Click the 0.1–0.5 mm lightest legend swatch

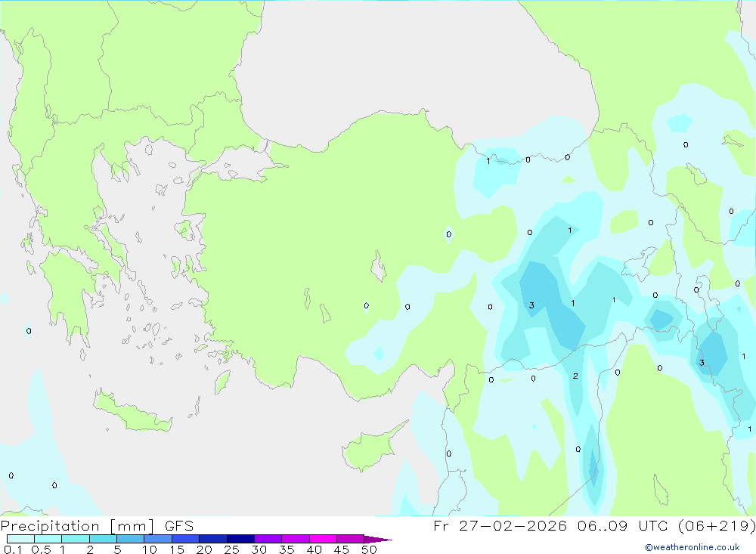pyautogui.click(x=20, y=539)
